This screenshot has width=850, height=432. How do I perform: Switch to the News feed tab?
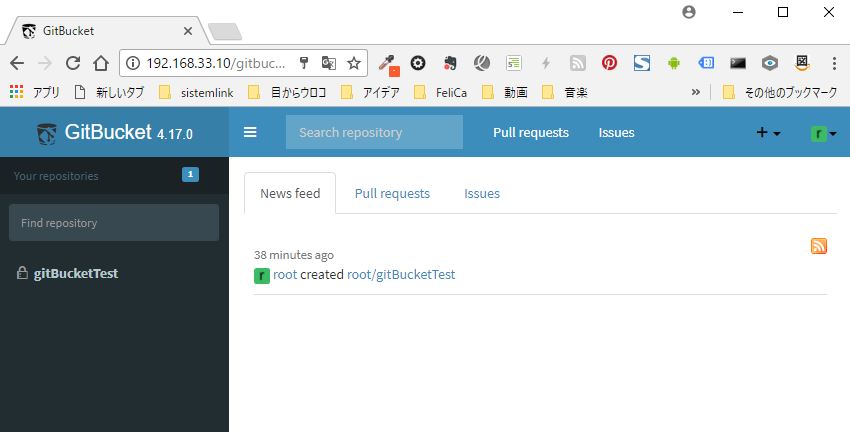(x=290, y=194)
